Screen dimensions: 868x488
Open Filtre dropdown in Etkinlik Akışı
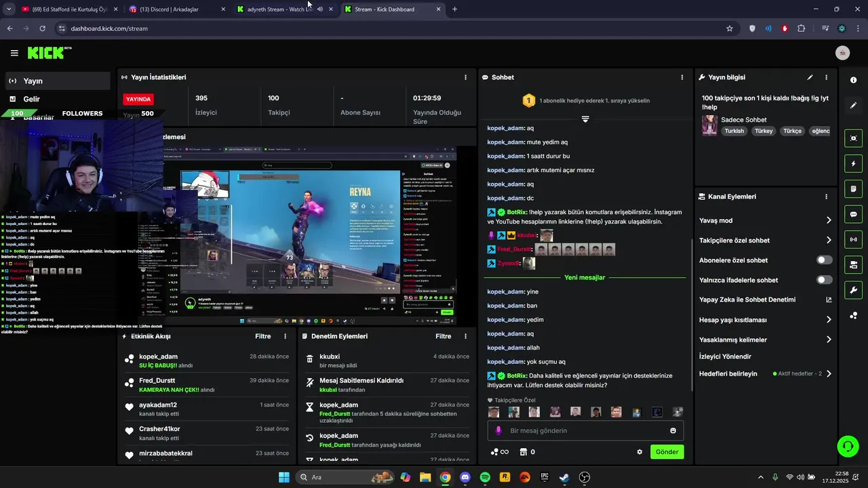[263, 336]
